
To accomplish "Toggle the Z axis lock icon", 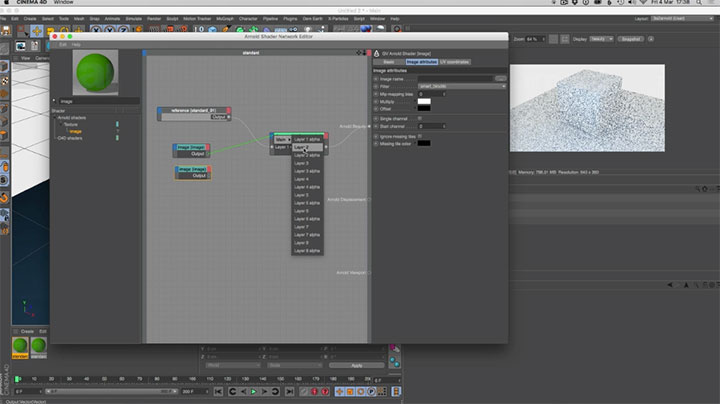I will (123, 30).
